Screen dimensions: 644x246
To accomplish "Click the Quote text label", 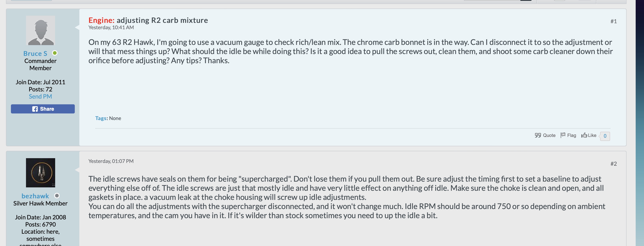I will [549, 135].
